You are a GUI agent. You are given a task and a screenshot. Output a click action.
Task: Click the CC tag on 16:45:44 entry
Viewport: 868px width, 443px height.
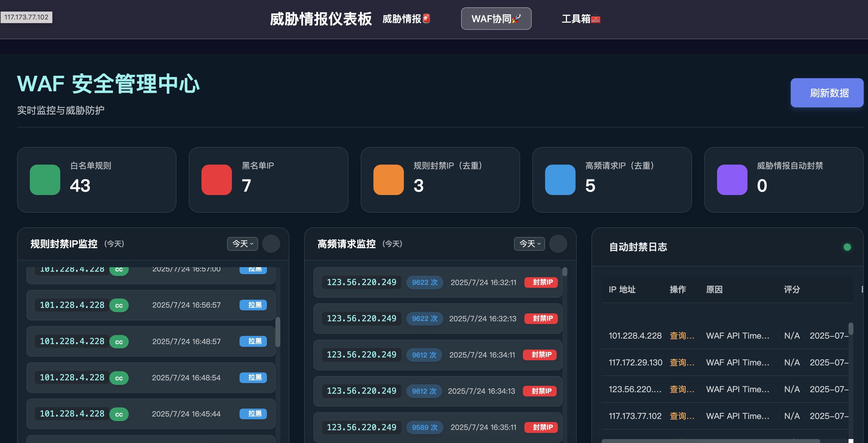pos(119,414)
